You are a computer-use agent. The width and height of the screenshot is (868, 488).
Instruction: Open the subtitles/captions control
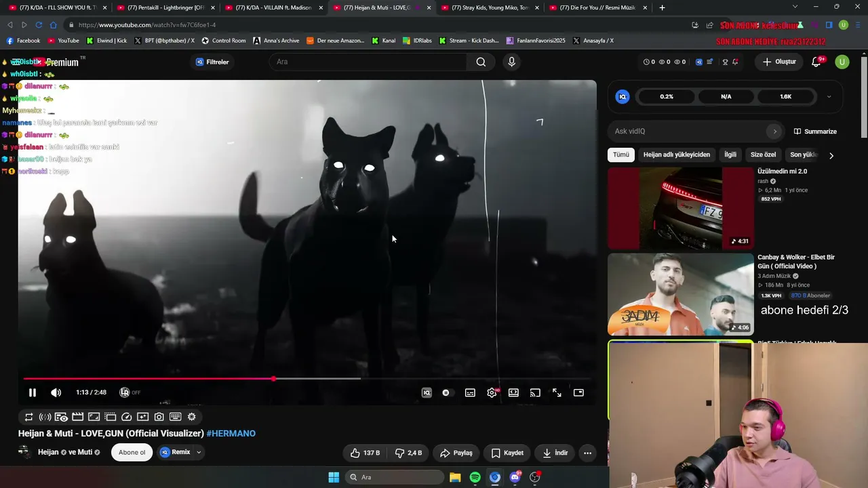[x=470, y=392]
